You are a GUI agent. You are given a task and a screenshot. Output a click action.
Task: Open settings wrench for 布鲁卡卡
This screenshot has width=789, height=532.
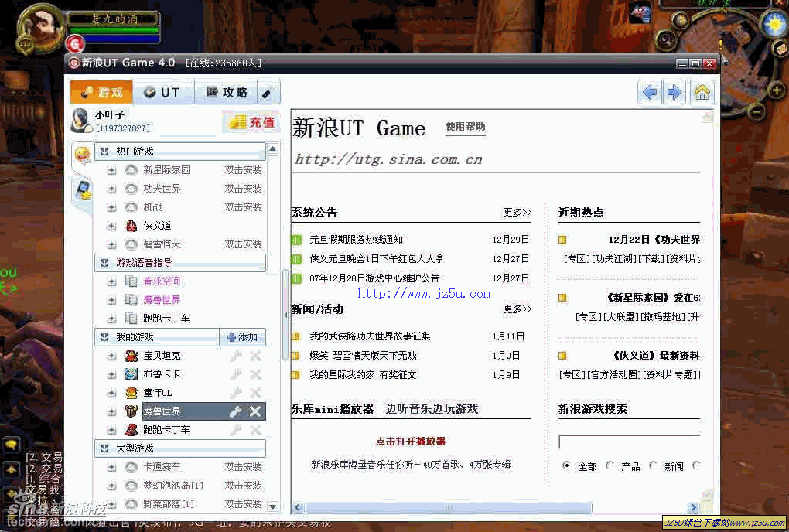[x=235, y=374]
